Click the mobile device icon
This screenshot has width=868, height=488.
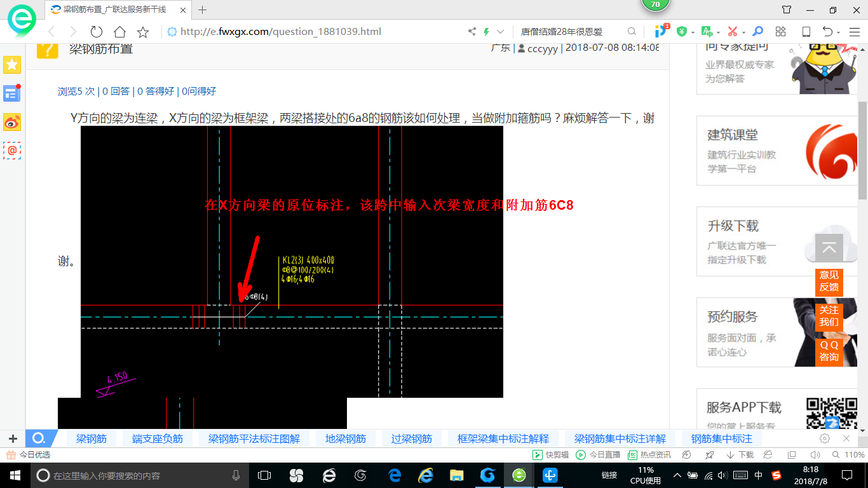click(806, 32)
